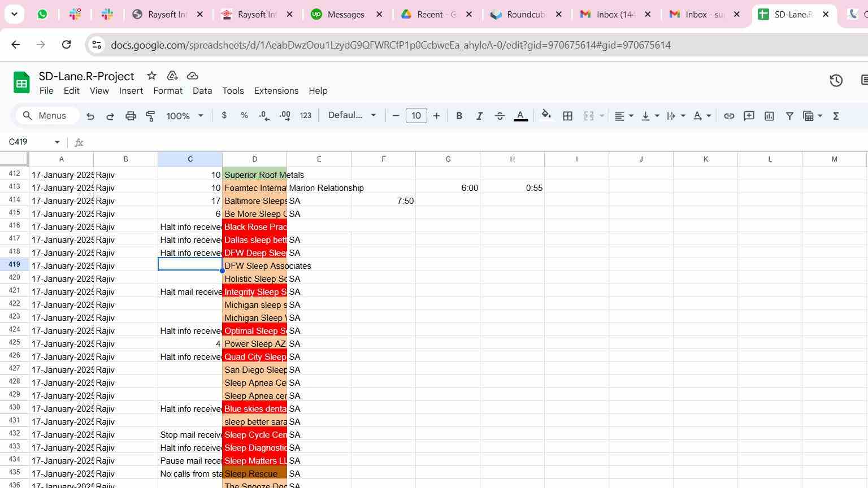Insert chart icon in toolbar
Image resolution: width=868 pixels, height=488 pixels.
click(x=769, y=116)
